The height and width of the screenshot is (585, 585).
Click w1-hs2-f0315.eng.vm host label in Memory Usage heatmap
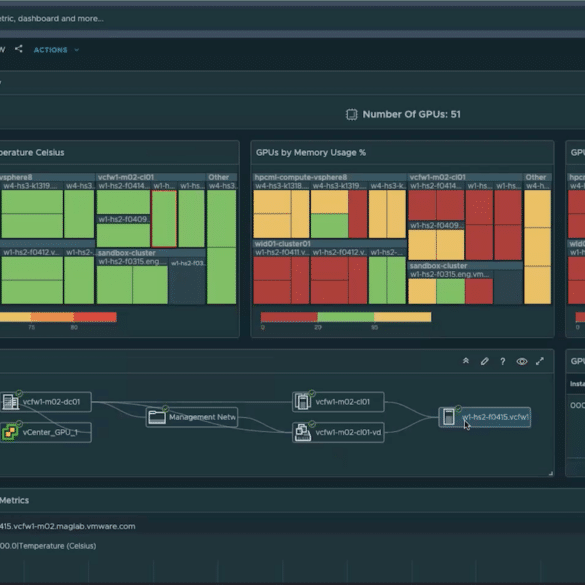click(449, 274)
